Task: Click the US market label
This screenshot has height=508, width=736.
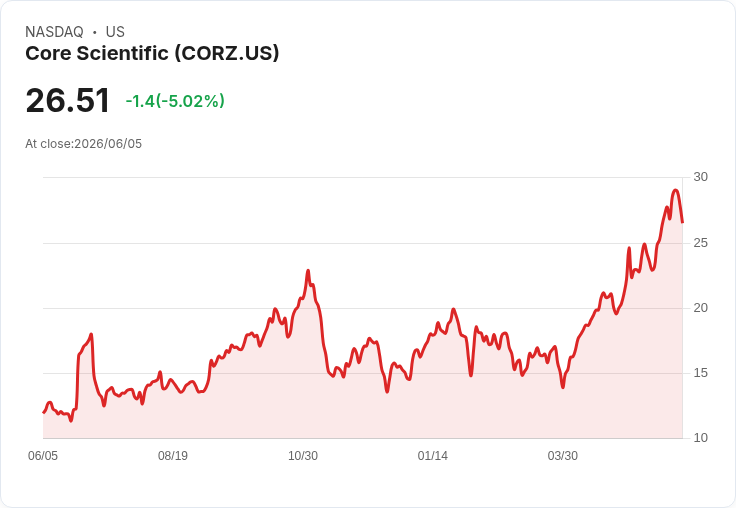Action: (115, 32)
